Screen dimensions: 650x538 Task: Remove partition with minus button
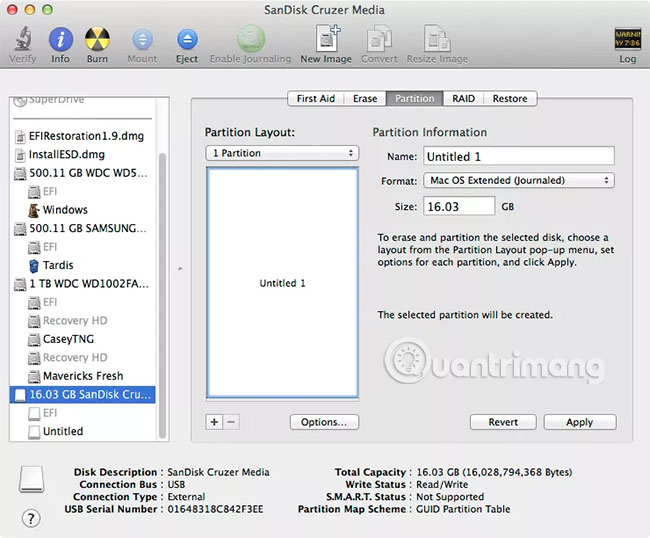click(231, 422)
